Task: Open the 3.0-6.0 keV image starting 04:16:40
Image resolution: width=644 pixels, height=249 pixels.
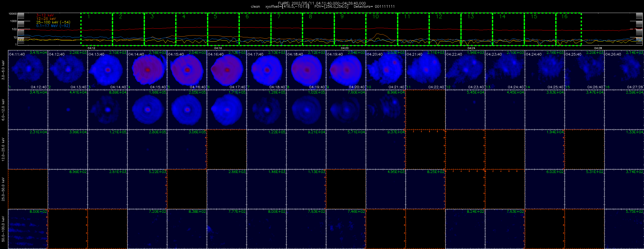Action: point(227,70)
